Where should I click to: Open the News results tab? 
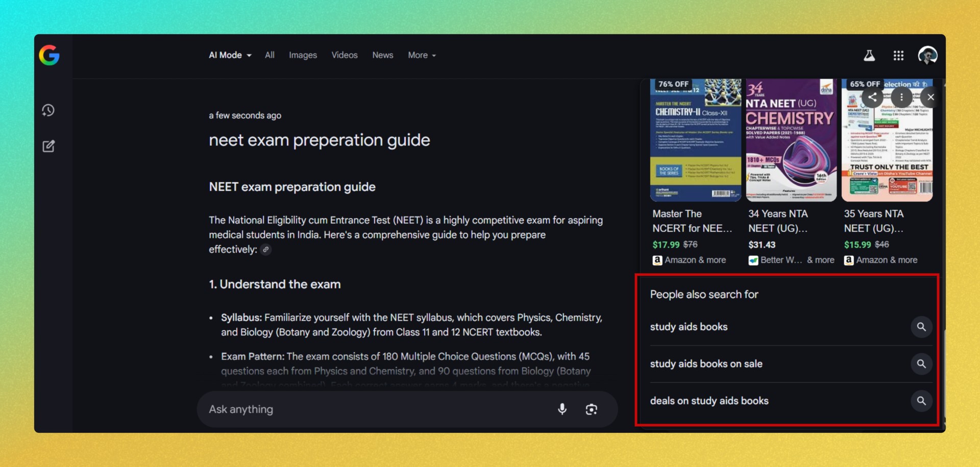pos(382,55)
